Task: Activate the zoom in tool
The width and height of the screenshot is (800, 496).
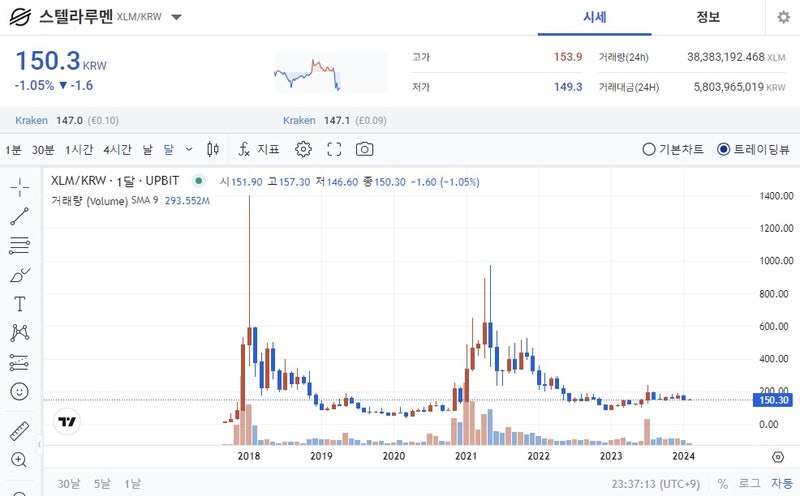Action: 19,460
